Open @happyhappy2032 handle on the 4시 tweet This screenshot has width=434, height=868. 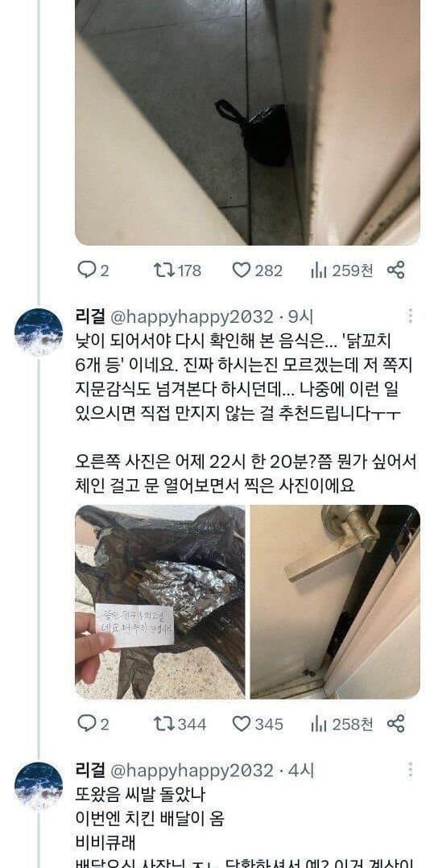click(x=192, y=771)
